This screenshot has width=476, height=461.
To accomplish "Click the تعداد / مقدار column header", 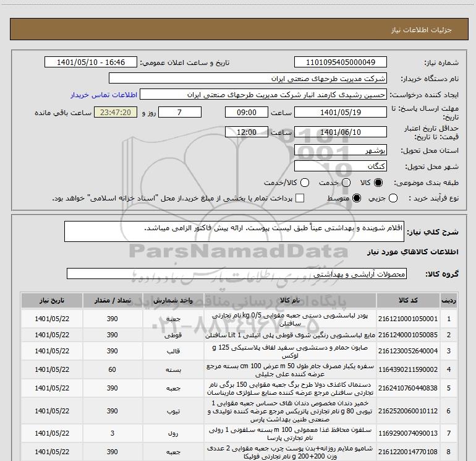I will coord(113,300).
